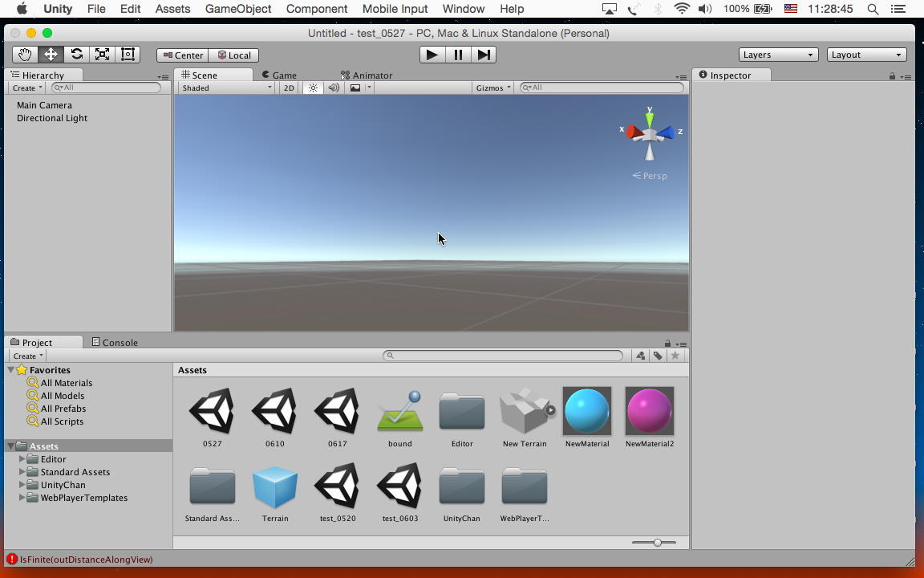Open the Layers dropdown
The width and height of the screenshot is (924, 578).
(777, 55)
